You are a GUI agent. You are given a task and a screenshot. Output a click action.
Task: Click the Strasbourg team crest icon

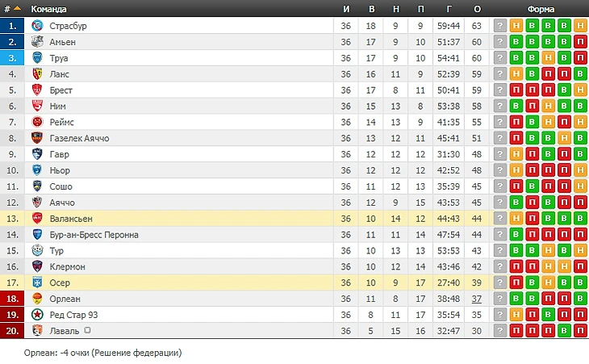[x=37, y=26]
